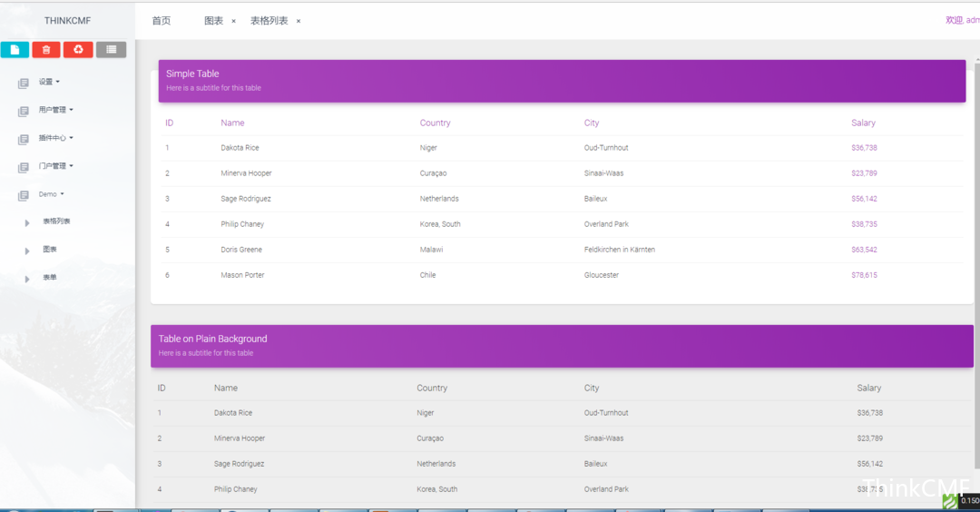Click the red trash can button
The image size is (980, 512).
(46, 50)
